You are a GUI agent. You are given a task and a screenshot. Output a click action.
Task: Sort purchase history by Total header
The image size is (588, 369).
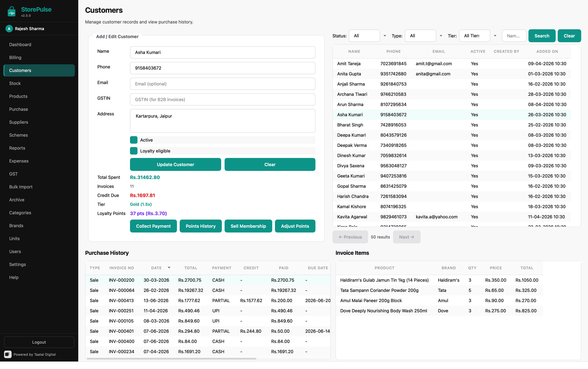(x=191, y=268)
